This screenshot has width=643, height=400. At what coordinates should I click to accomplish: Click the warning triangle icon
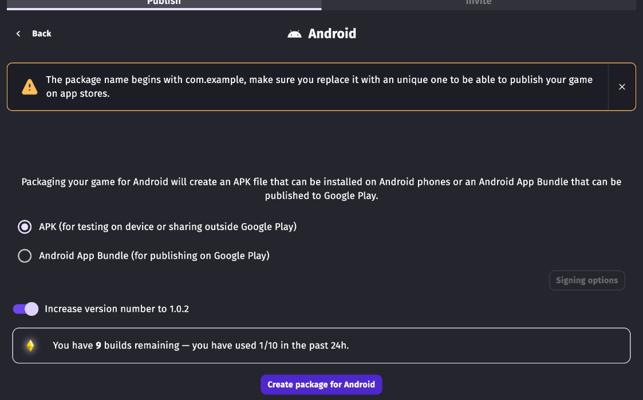click(30, 87)
